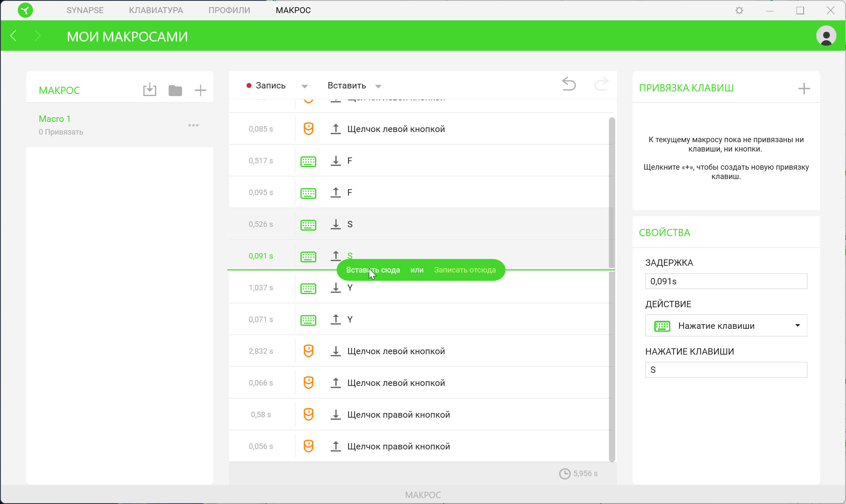Click the Razer Synapse logo icon

25,10
